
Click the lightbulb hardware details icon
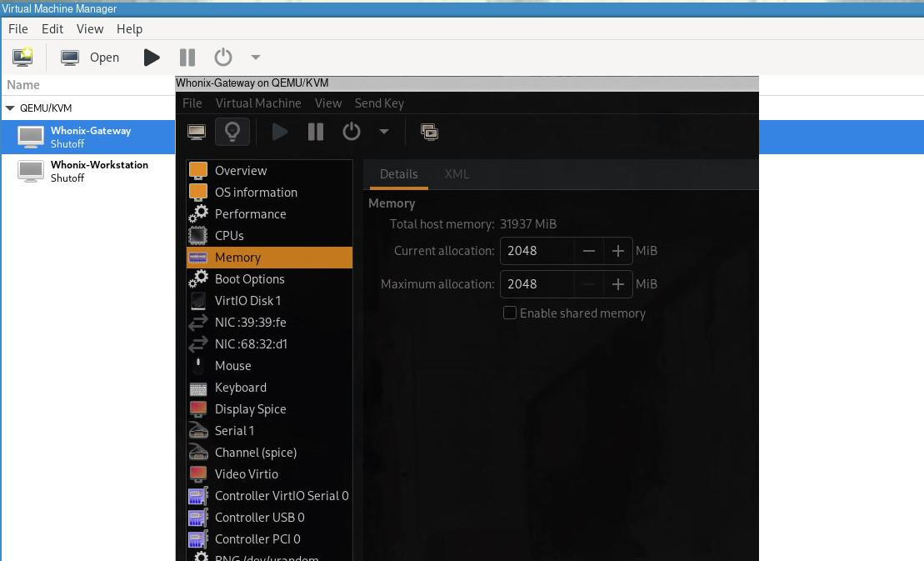click(x=232, y=132)
